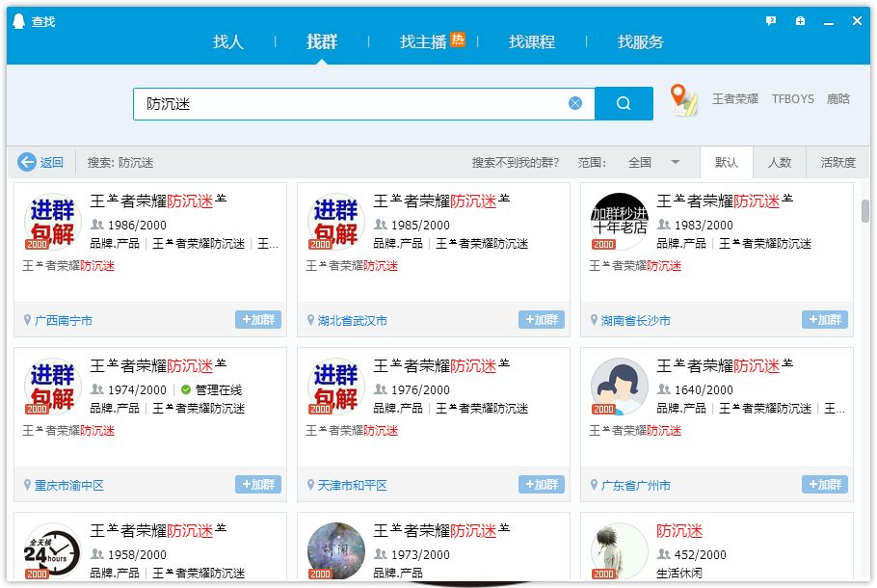
Task: Open the 找主播 tab
Action: click(423, 41)
